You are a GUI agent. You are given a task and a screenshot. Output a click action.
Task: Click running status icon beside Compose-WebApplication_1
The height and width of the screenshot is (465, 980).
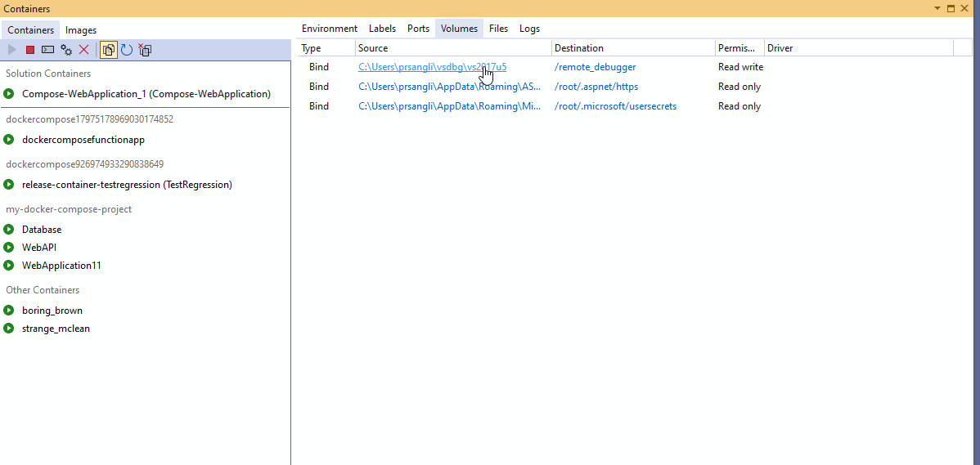click(9, 94)
